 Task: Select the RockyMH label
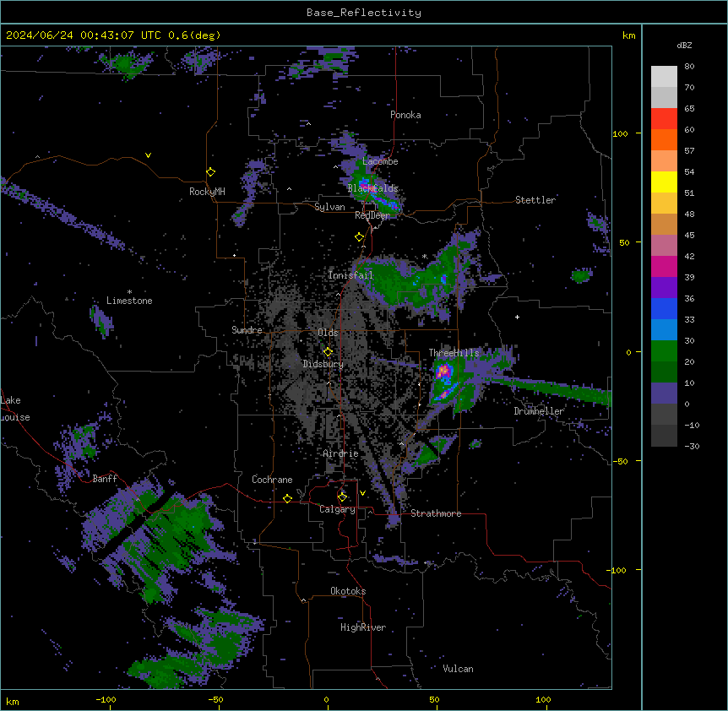[207, 192]
